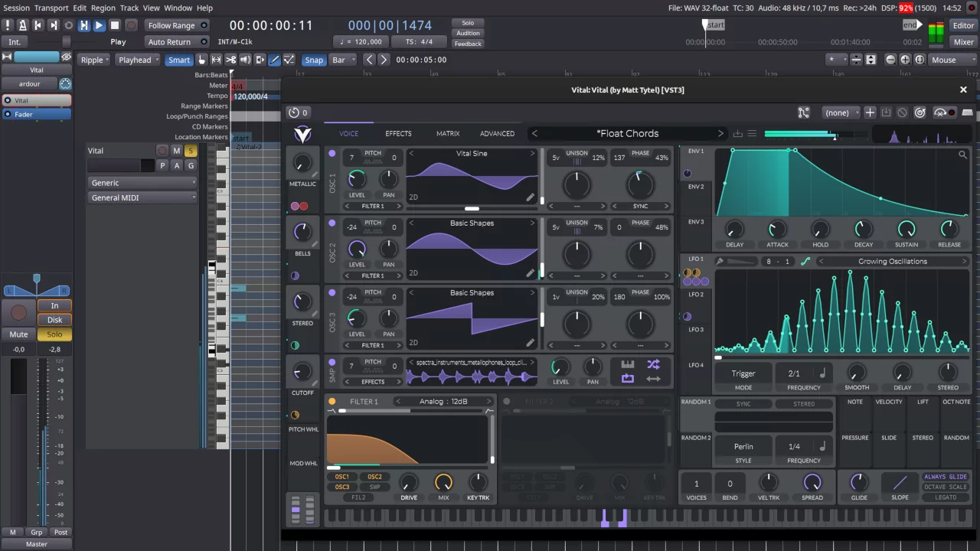The height and width of the screenshot is (551, 980).
Task: Open visible tracks asterisk dropdown
Action: 837,60
